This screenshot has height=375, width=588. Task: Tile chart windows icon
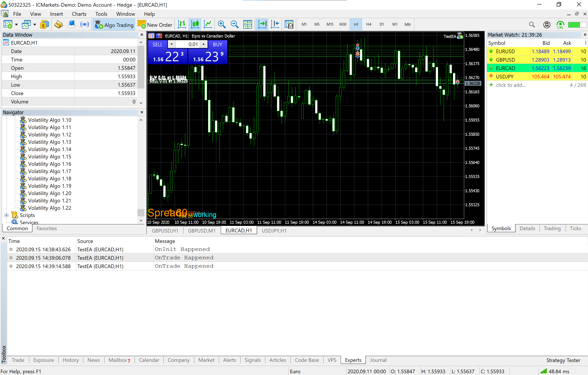tap(248, 24)
